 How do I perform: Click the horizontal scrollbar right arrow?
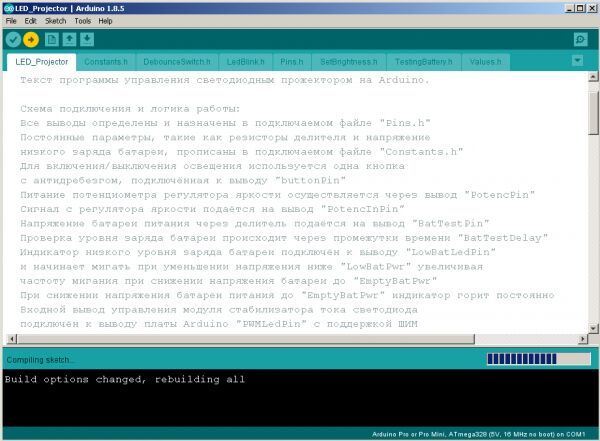pos(583,339)
